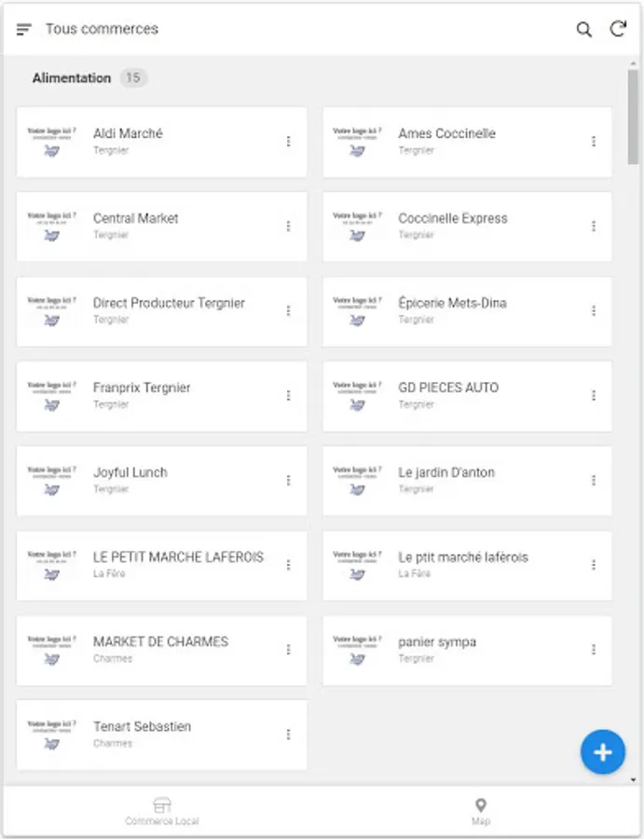Open the kebab menu for MARKET DE CHARMES
644x839 pixels.
click(x=288, y=650)
